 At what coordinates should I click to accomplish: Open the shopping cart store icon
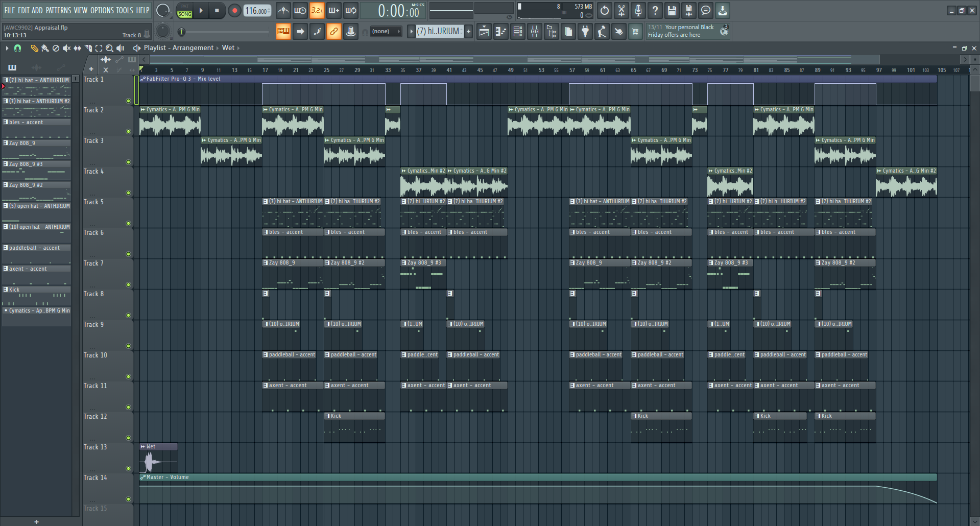[x=635, y=32]
